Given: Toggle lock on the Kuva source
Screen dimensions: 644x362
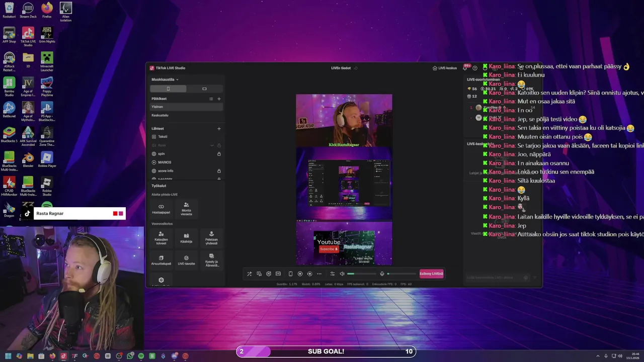Looking at the screenshot, I should (219, 145).
